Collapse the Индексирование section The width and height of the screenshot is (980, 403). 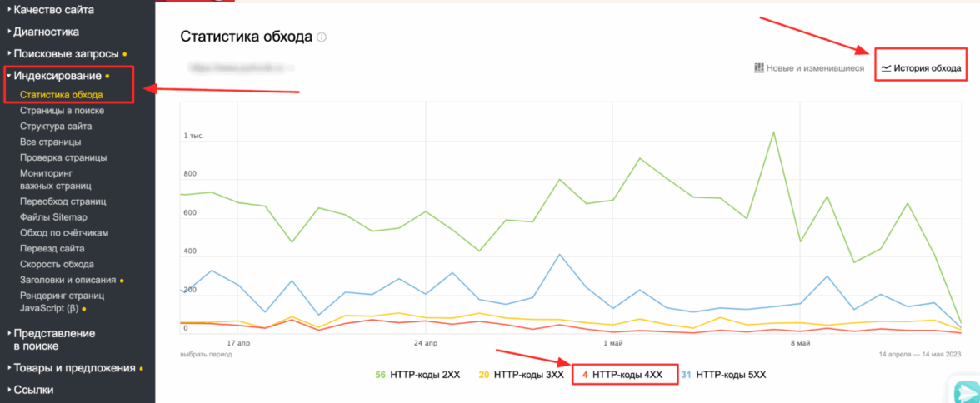[x=57, y=76]
